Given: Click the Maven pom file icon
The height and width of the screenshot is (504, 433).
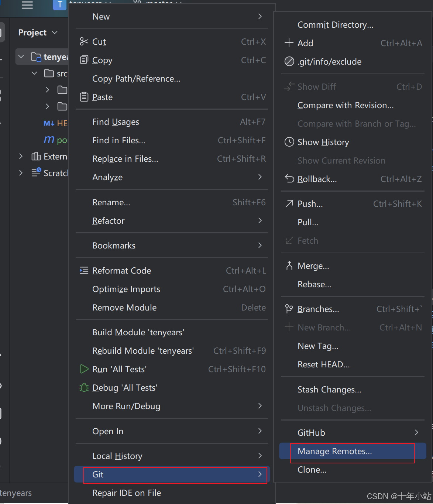Looking at the screenshot, I should 49,140.
